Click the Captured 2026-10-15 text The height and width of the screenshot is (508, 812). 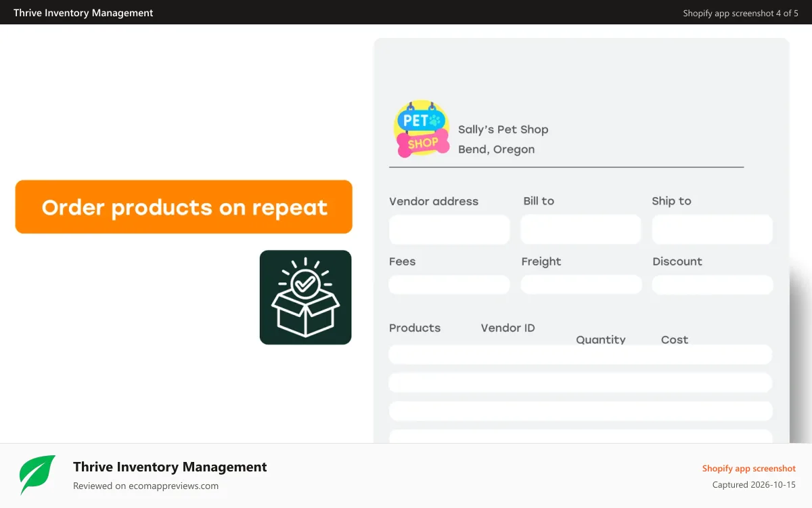click(754, 484)
